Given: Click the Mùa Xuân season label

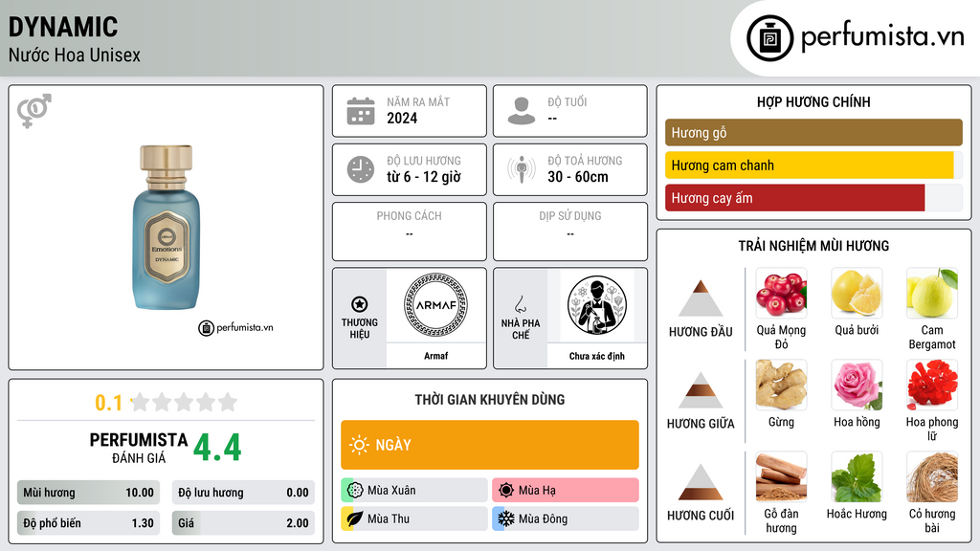Looking at the screenshot, I should [x=391, y=491].
